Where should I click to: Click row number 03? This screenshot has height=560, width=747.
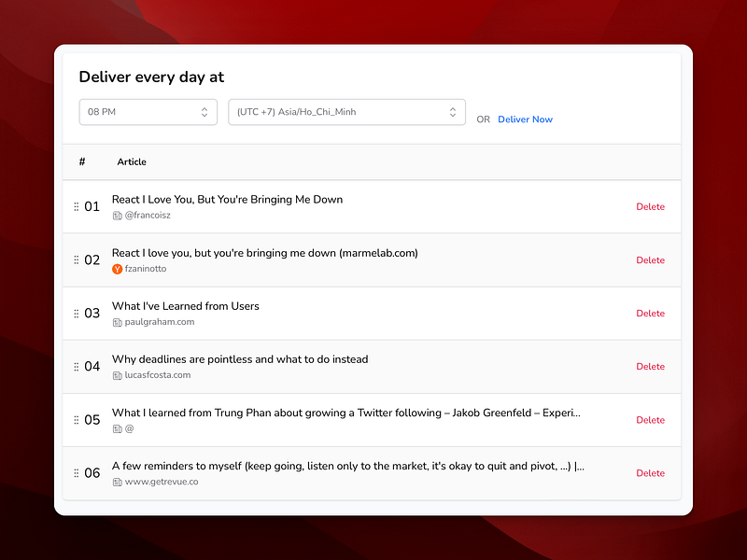pos(92,314)
